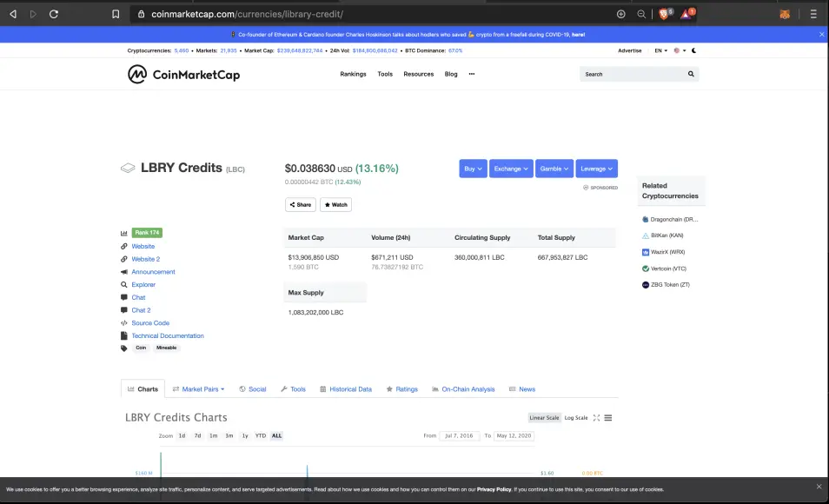Image resolution: width=829 pixels, height=504 pixels.
Task: Click the Share button
Action: point(301,205)
